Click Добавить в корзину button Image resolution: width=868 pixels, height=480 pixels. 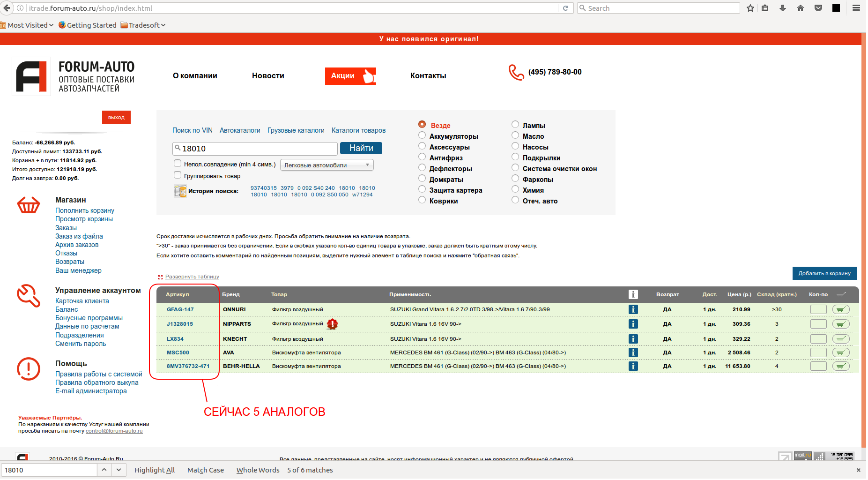(x=824, y=273)
